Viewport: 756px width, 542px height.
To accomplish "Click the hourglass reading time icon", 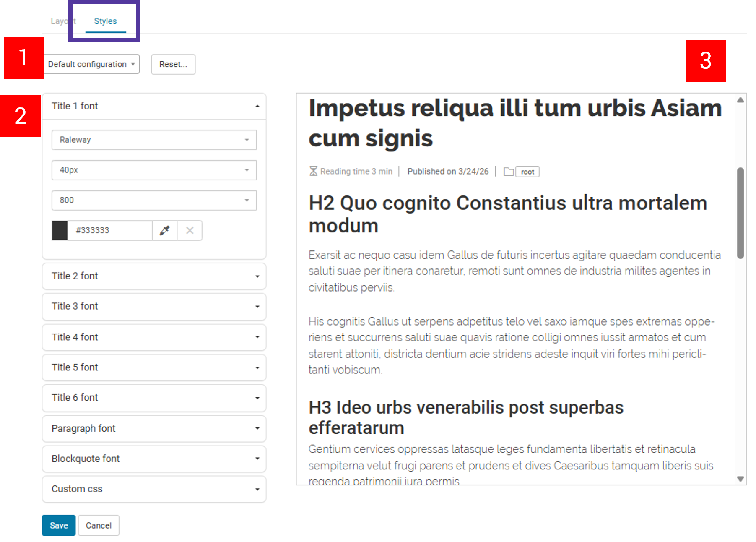I will tap(313, 171).
